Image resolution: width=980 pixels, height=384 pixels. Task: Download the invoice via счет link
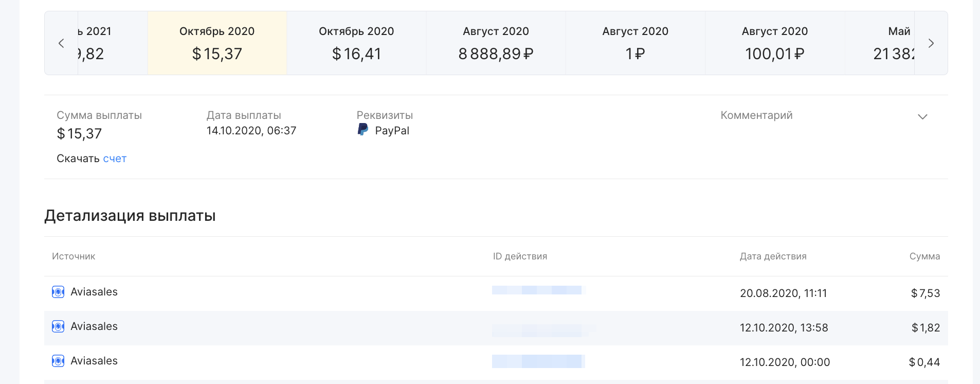115,159
